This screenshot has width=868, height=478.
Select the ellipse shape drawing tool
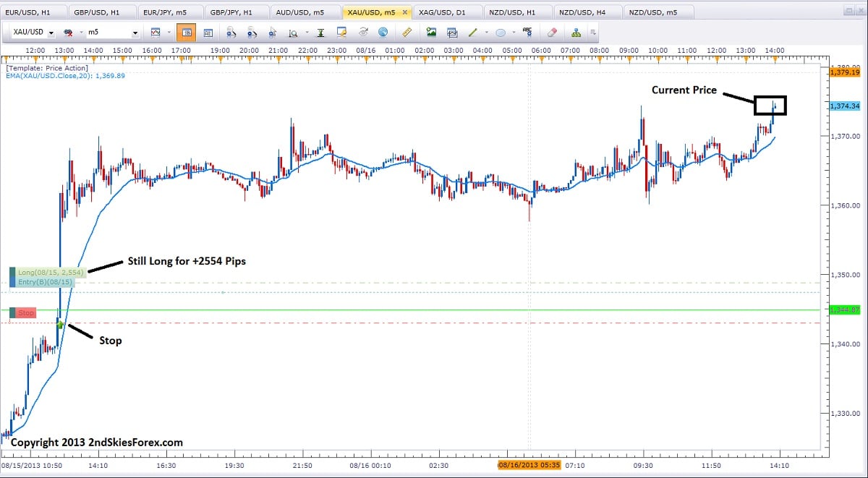tap(500, 33)
